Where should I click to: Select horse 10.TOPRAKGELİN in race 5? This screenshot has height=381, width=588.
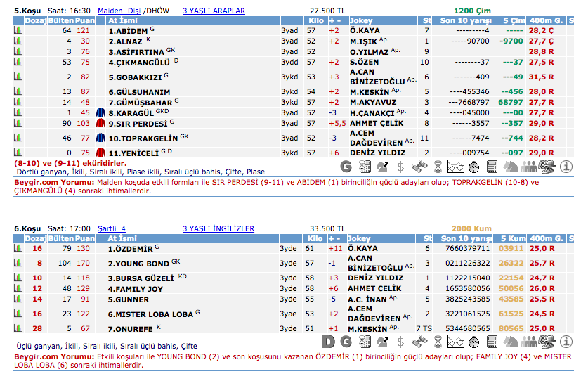click(x=143, y=138)
